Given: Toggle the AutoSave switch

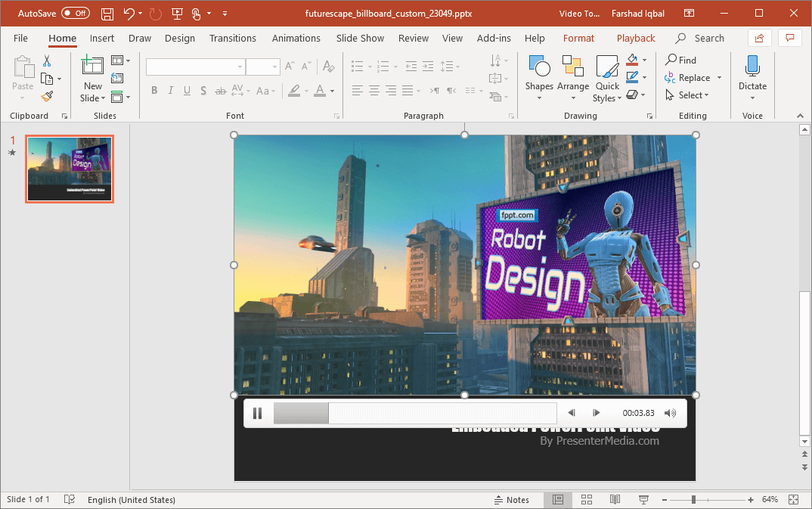Looking at the screenshot, I should click(x=75, y=13).
